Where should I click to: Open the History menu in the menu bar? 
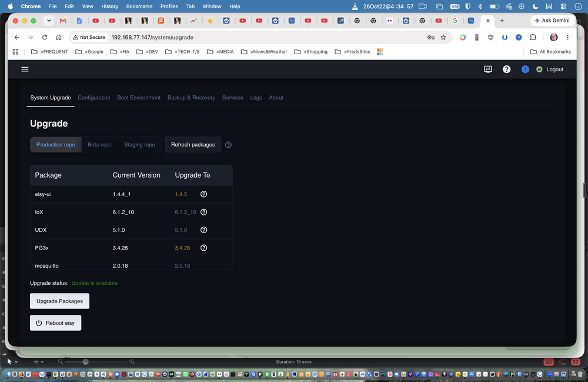[109, 6]
